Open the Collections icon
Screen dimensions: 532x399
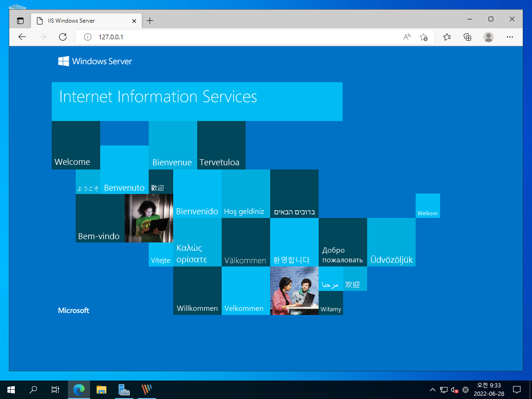pyautogui.click(x=467, y=37)
